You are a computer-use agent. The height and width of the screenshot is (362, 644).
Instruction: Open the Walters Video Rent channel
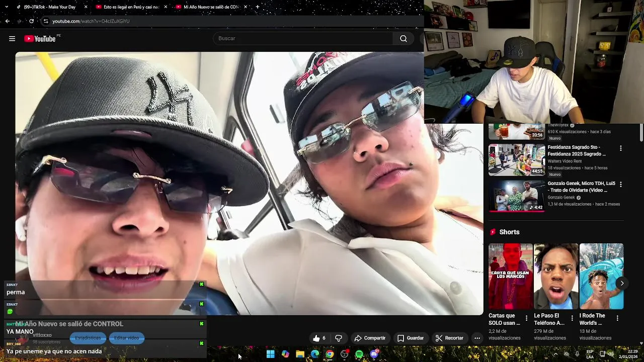pos(565,161)
